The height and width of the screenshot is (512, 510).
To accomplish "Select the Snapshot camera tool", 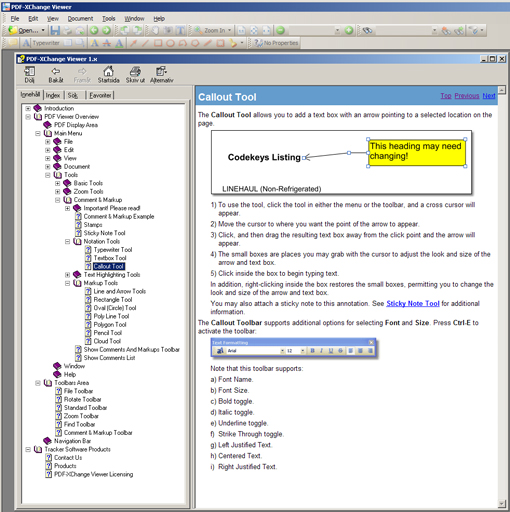I will pyautogui.click(x=168, y=31).
